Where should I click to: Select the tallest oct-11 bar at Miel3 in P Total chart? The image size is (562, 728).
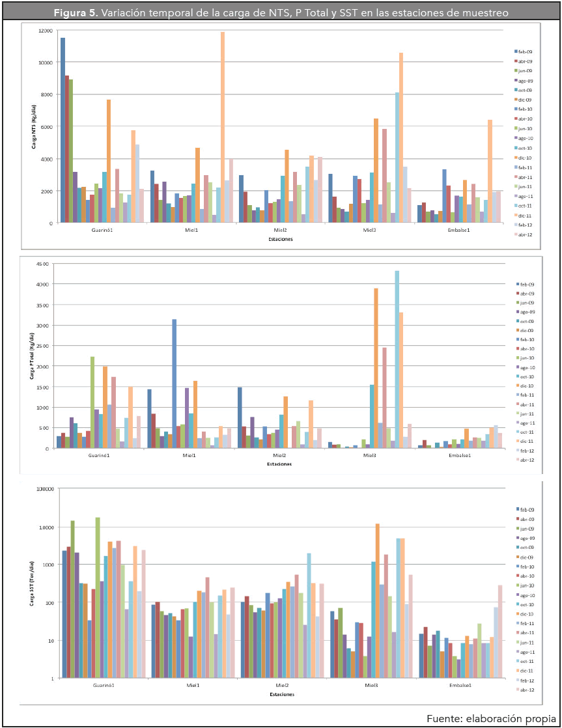click(397, 359)
